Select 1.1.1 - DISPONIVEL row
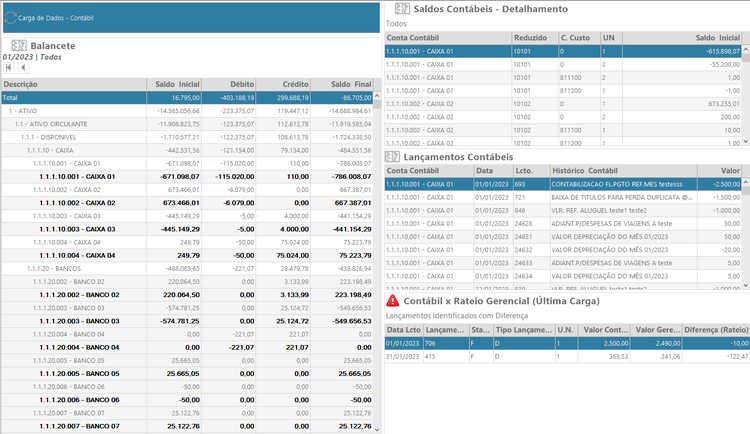The width and height of the screenshot is (750, 434). tap(187, 137)
